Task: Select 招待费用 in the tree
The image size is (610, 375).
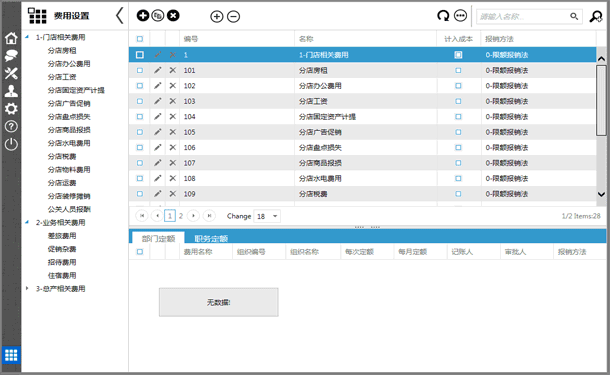Action: click(x=62, y=262)
